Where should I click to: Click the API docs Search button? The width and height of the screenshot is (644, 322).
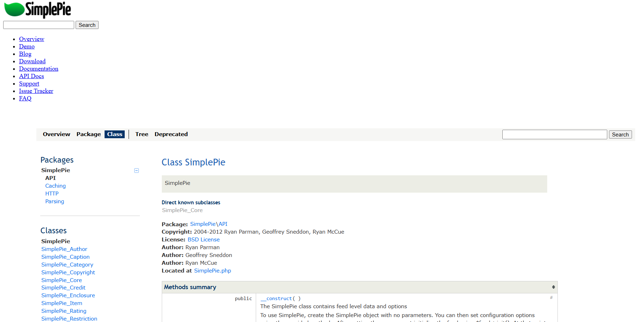(x=620, y=135)
